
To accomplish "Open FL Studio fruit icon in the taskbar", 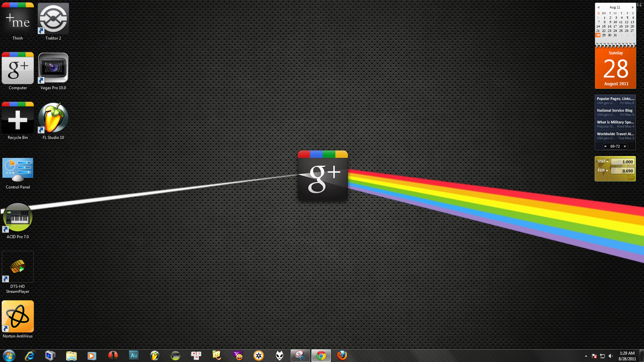I will pyautogui.click(x=155, y=356).
